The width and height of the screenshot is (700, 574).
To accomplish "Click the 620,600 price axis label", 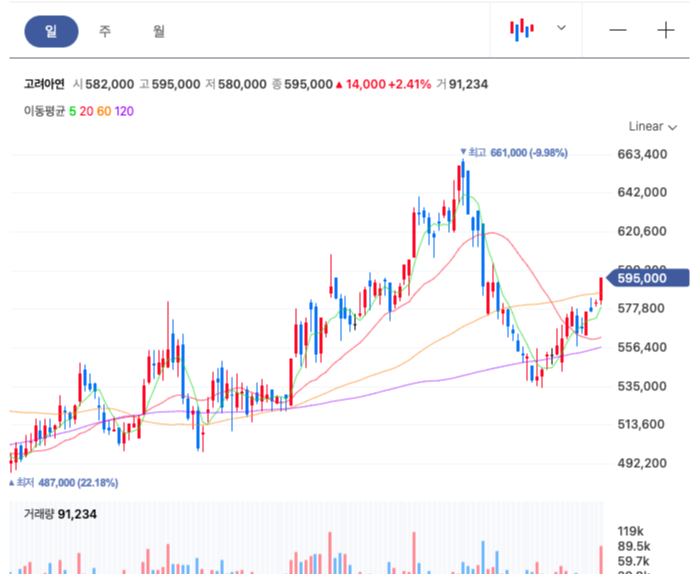I will [642, 231].
